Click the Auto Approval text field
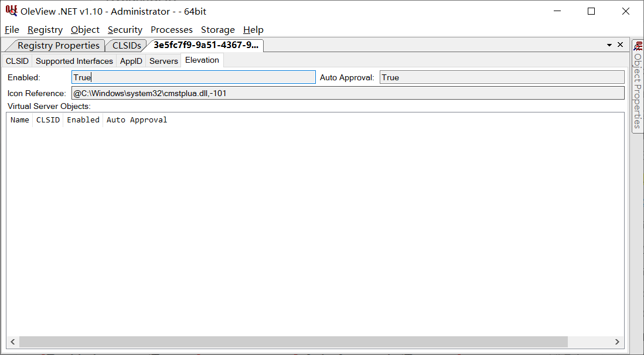 click(x=502, y=77)
